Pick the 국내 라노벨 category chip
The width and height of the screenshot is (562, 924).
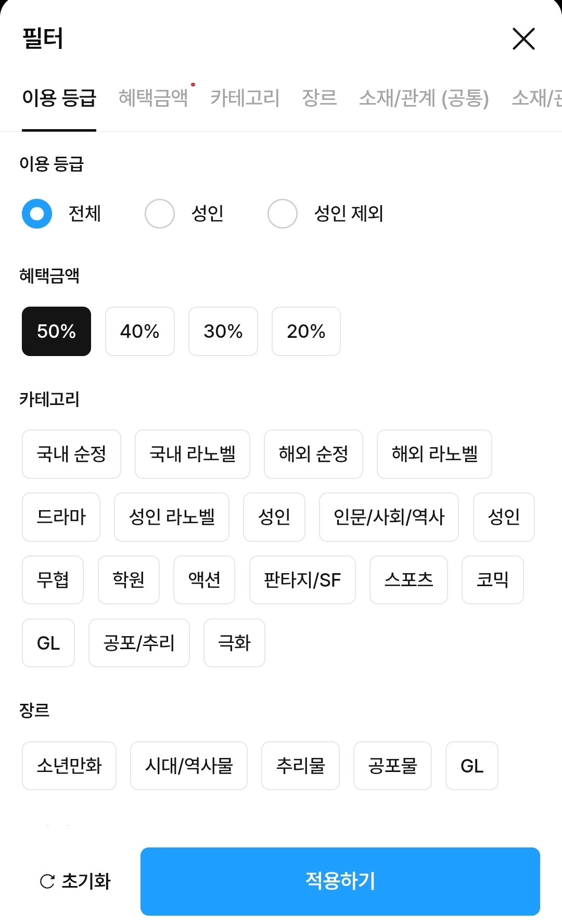tap(193, 454)
